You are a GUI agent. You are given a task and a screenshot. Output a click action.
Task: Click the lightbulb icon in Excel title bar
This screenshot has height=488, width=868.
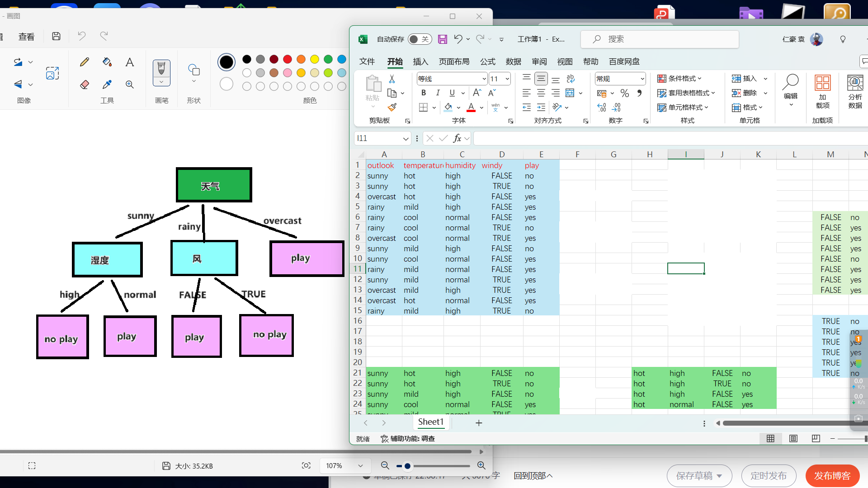coord(843,39)
